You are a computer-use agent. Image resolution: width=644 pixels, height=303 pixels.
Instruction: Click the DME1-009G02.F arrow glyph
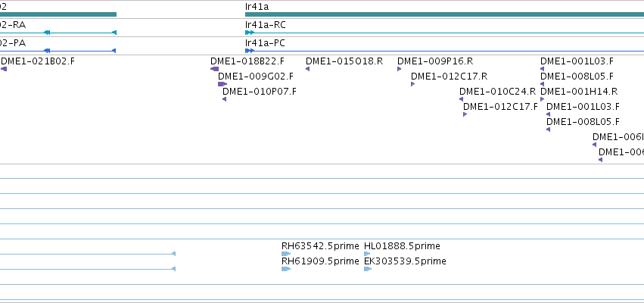pyautogui.click(x=222, y=84)
